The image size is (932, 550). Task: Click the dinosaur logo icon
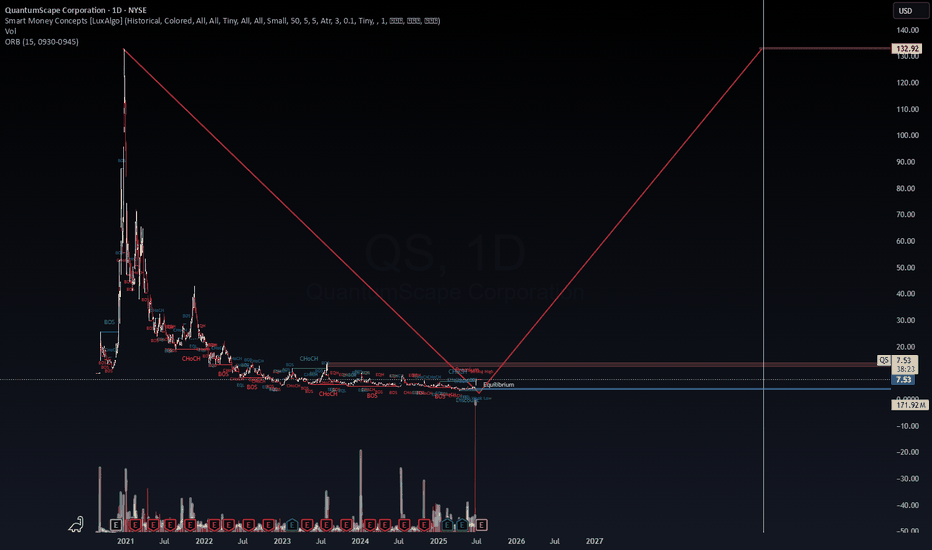(76, 524)
